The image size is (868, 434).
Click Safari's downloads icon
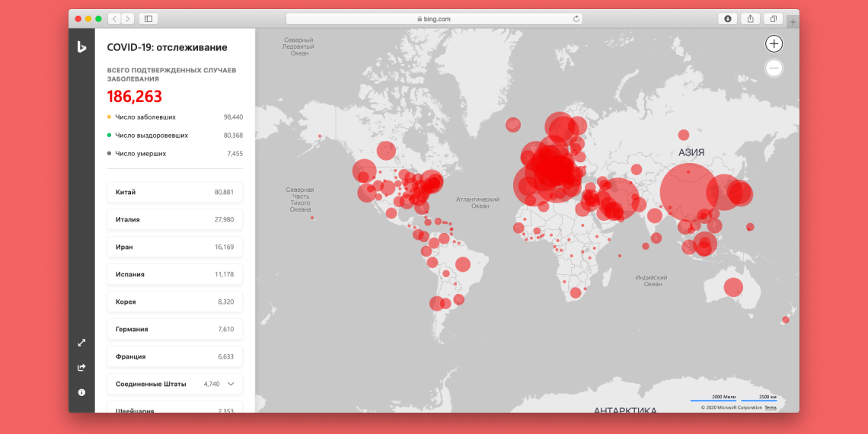[x=728, y=19]
